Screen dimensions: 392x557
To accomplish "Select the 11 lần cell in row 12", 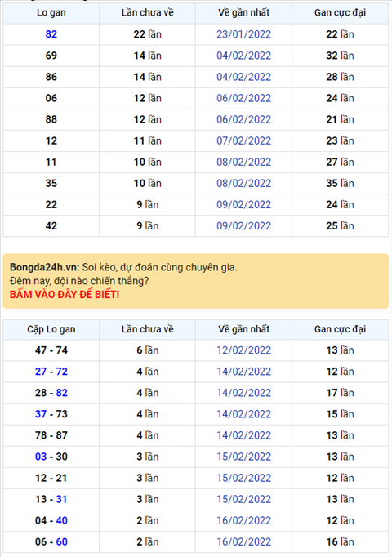I will (147, 141).
